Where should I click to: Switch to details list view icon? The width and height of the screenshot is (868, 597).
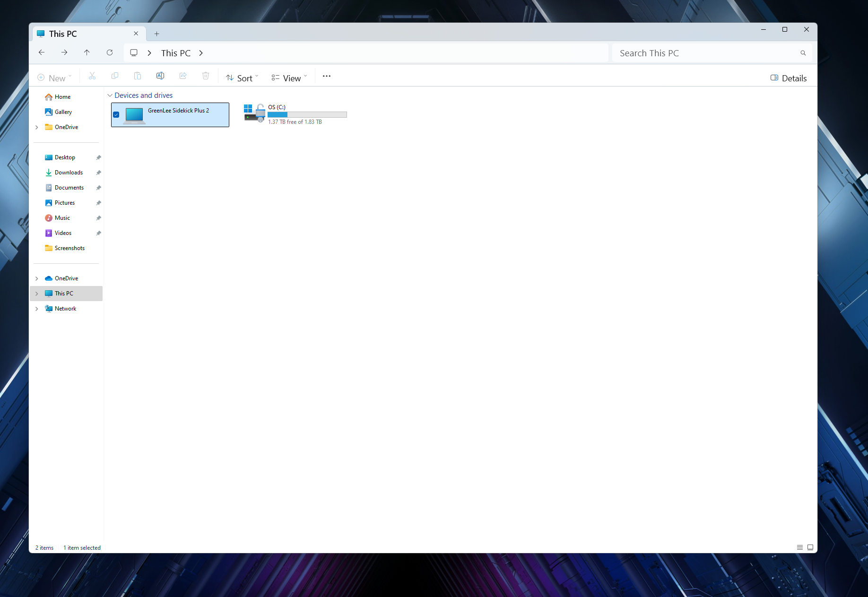point(800,547)
